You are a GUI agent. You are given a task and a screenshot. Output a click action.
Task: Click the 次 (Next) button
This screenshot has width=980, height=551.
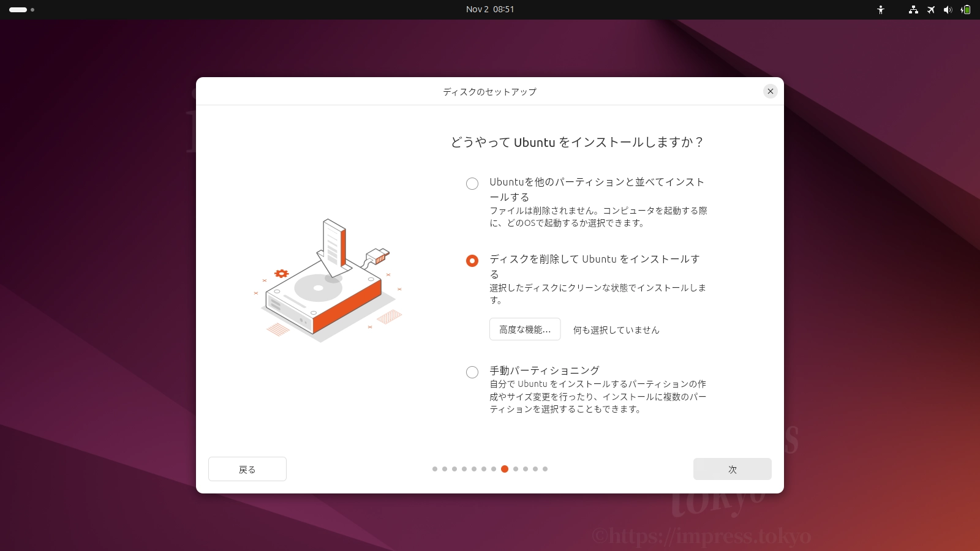pos(733,469)
